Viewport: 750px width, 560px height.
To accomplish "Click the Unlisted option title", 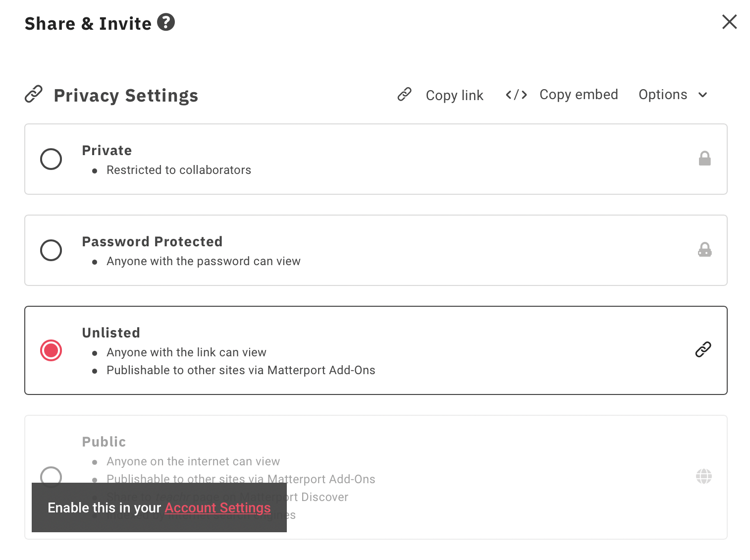I will (x=111, y=333).
